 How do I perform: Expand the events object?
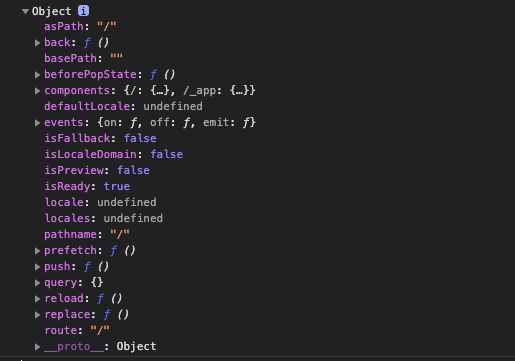pyautogui.click(x=37, y=123)
